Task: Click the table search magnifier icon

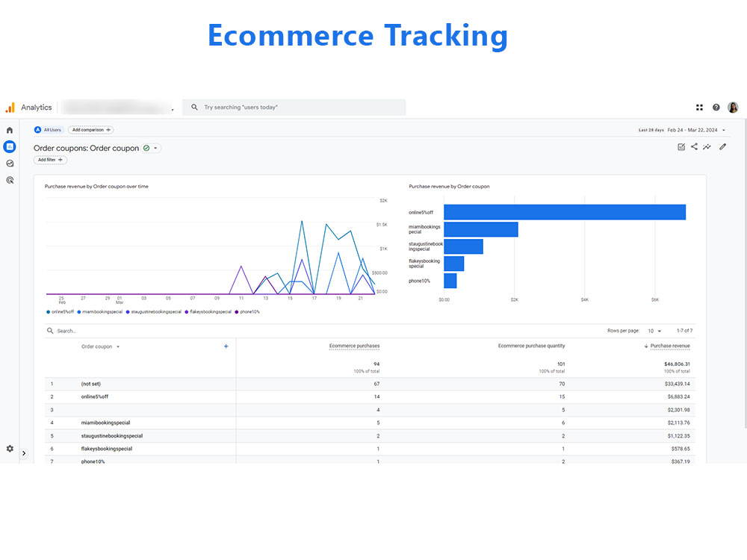Action: coord(50,331)
